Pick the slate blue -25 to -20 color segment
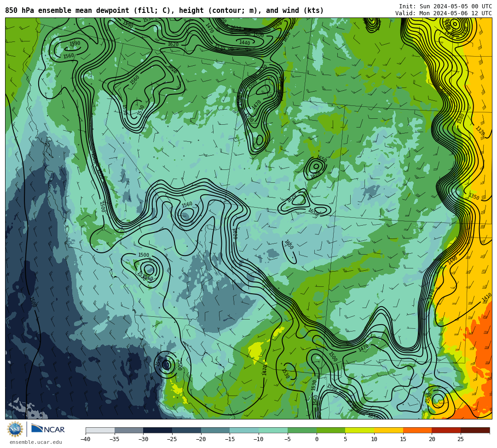The height and width of the screenshot is (448, 497). click(x=187, y=430)
